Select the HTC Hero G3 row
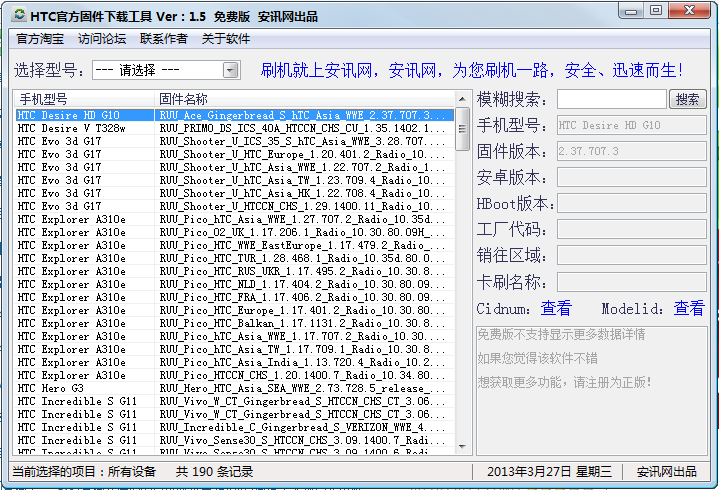 point(234,388)
